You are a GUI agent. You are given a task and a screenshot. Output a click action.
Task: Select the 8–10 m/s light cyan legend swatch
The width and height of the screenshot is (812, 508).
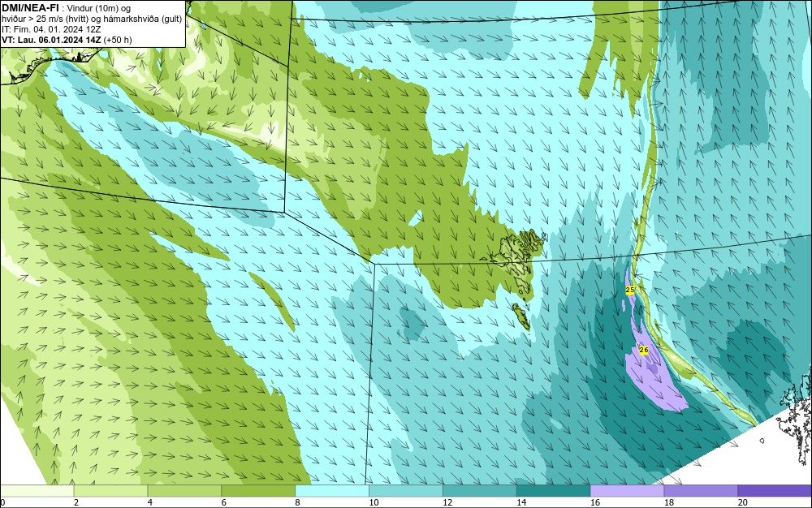(332, 491)
